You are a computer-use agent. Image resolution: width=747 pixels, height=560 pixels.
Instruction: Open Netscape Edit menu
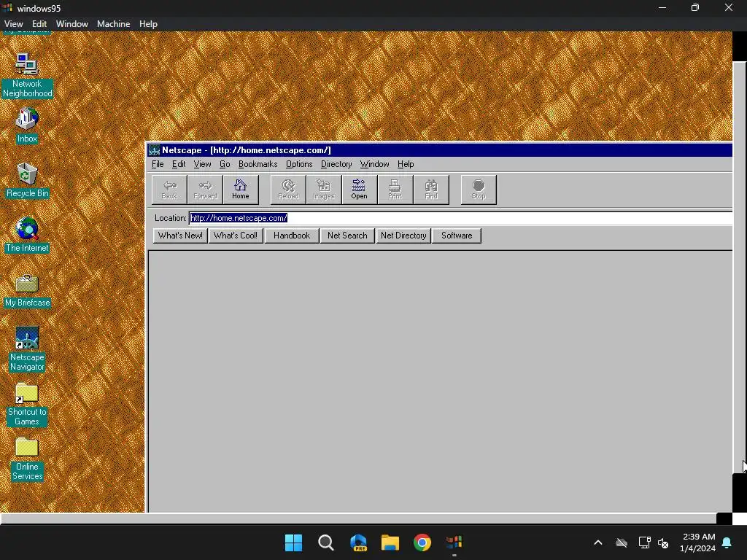pos(179,164)
